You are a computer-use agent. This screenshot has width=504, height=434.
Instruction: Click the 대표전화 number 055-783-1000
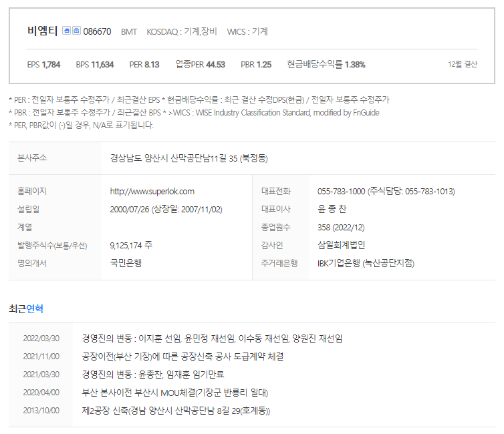click(386, 192)
